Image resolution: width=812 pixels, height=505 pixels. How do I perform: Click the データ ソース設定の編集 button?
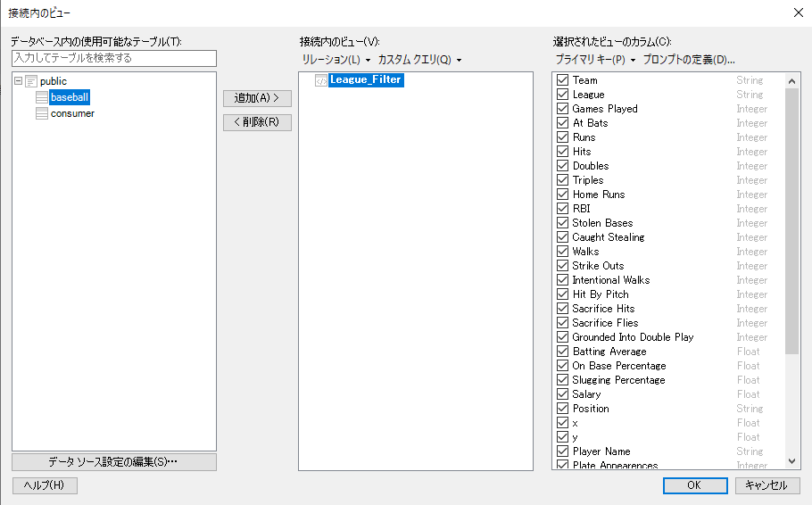coord(114,462)
